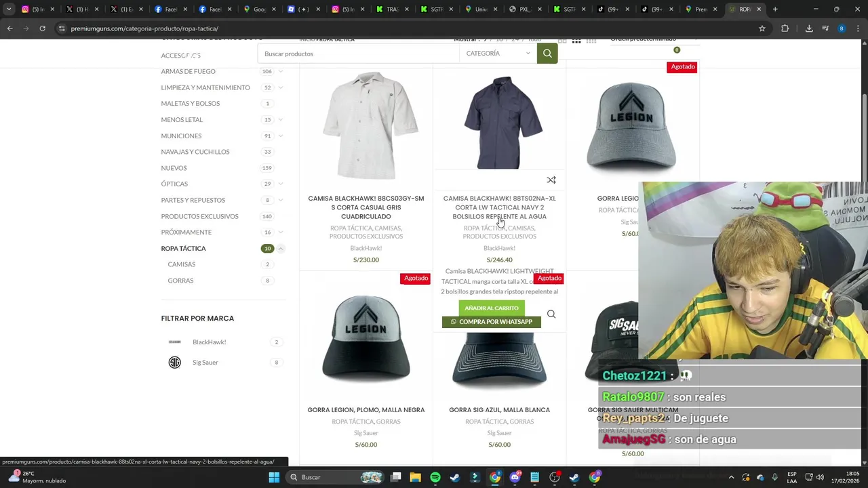Expand PARTES Y REPUESTOS category arrow

coord(281,200)
